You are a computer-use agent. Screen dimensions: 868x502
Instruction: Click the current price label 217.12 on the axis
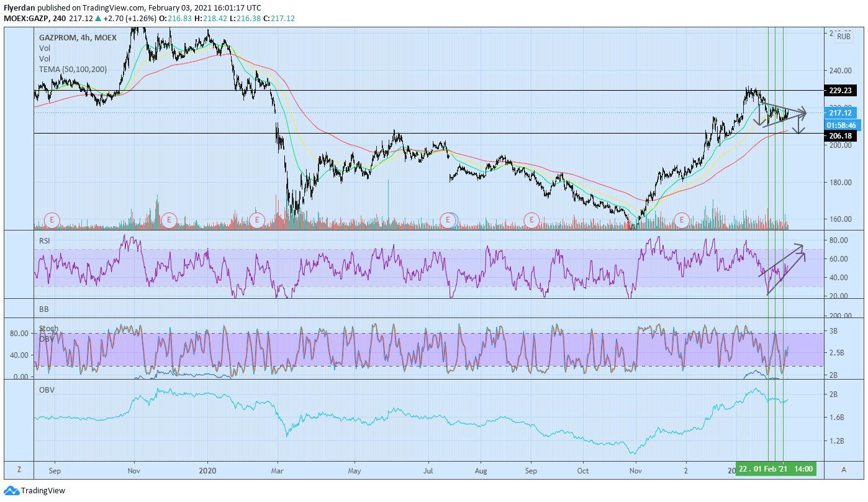tap(840, 113)
